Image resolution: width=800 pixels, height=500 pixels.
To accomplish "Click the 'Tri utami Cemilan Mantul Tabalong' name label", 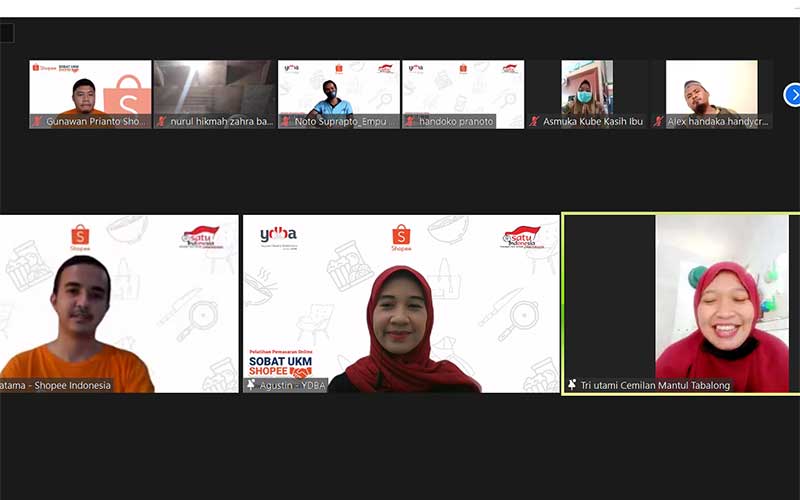I will [x=655, y=385].
